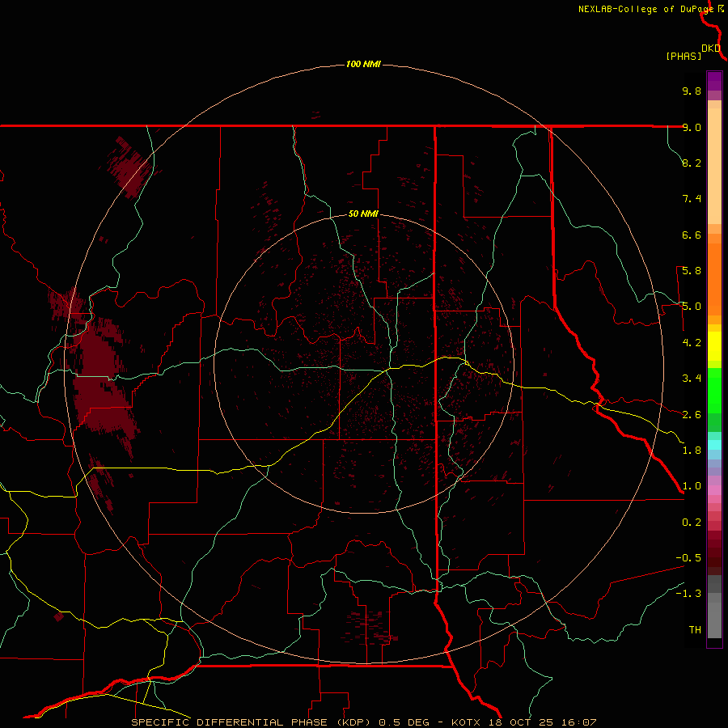Viewport: 728px width, 728px height.
Task: Click the 0.2 value on the scale
Action: pyautogui.click(x=692, y=523)
